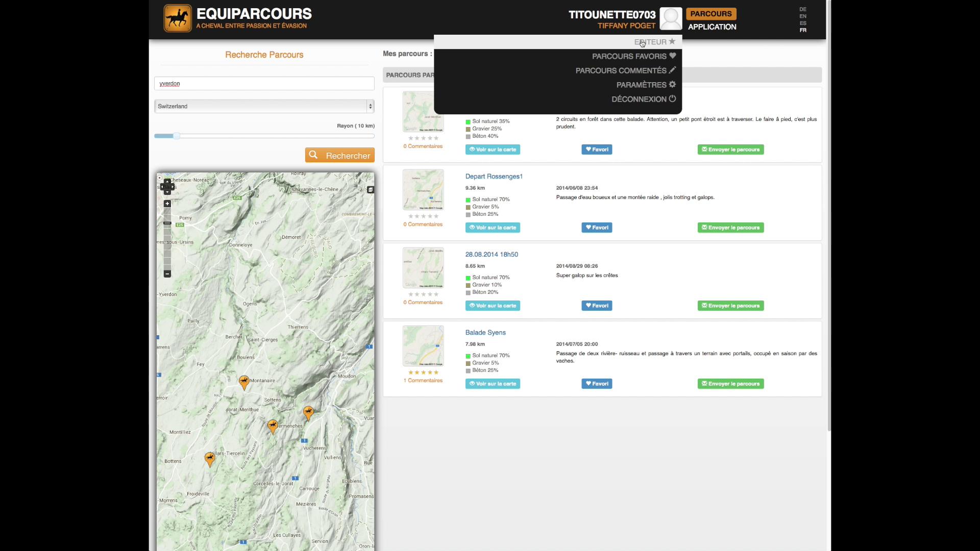
Task: Switch language to FR
Action: tap(803, 30)
